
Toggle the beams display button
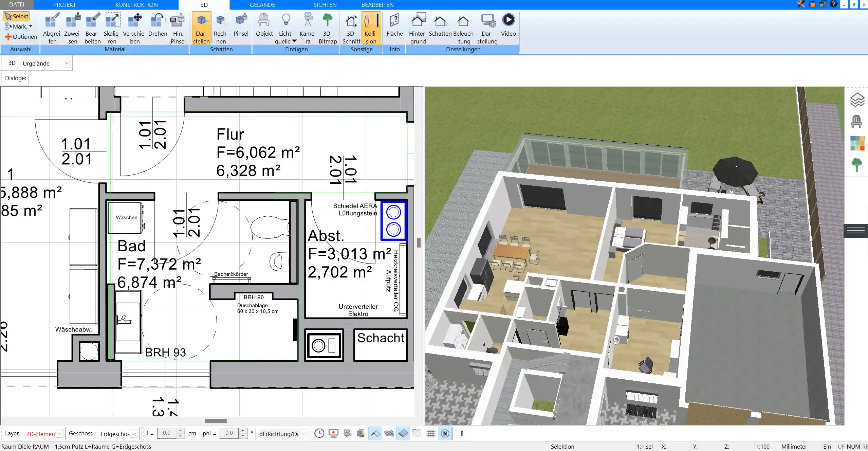(x=389, y=433)
